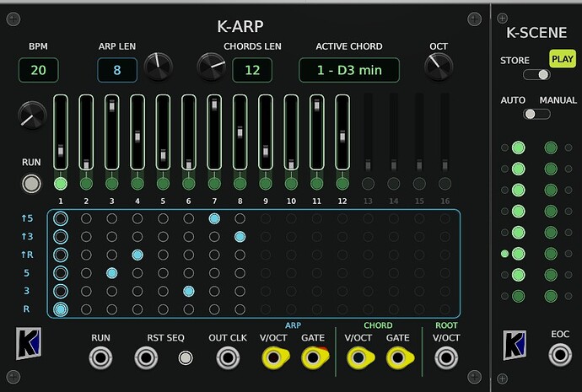Click the R row cell in column 8
The height and width of the screenshot is (392, 582).
(240, 309)
